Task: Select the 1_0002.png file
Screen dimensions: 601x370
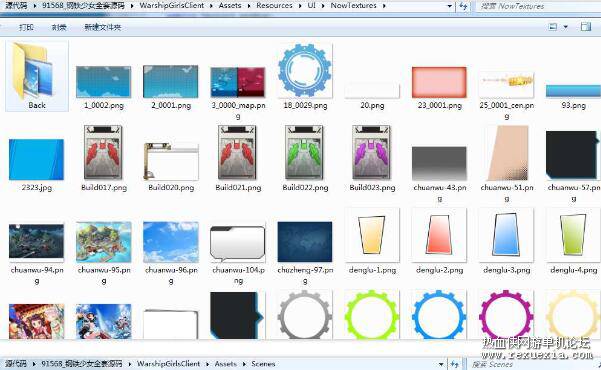Action: tap(103, 87)
